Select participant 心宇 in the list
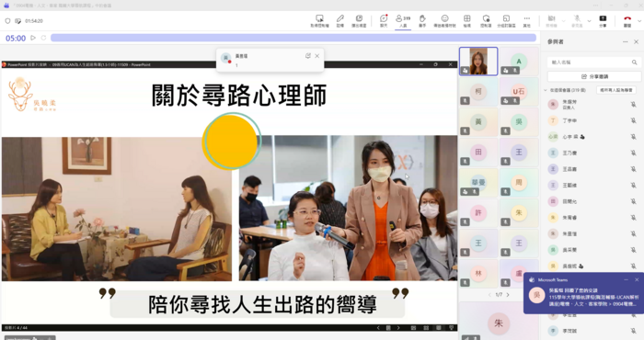 click(592, 137)
